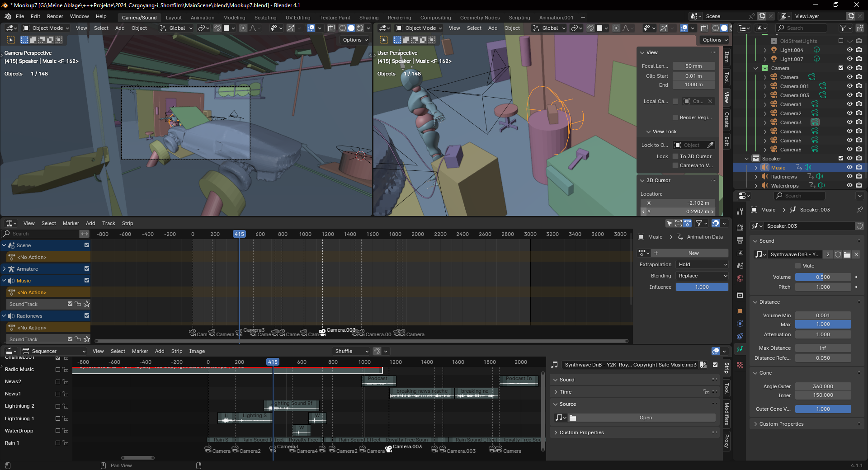The width and height of the screenshot is (868, 470).
Task: Enable Lock To 3D Cursor checkbox
Action: pos(675,156)
